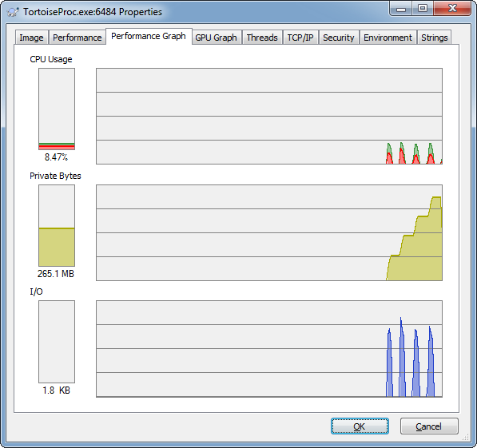Click the Private Bytes history graph
Image resolution: width=477 pixels, height=448 pixels.
269,232
